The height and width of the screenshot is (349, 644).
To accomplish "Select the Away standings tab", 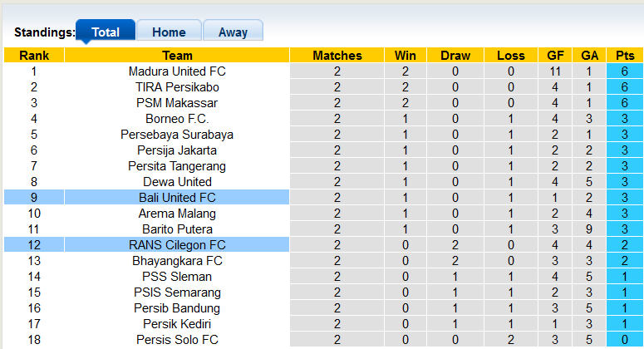I will [x=233, y=32].
